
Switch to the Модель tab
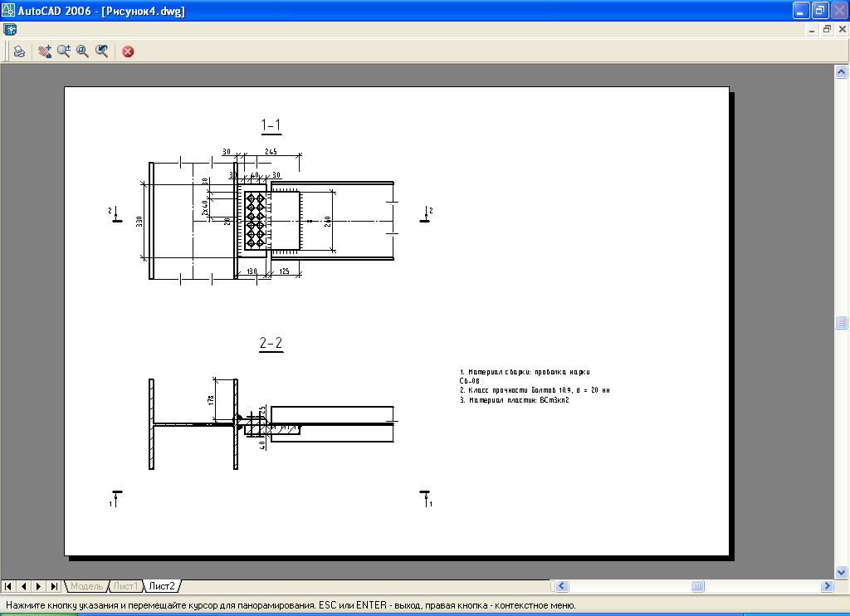click(x=87, y=586)
